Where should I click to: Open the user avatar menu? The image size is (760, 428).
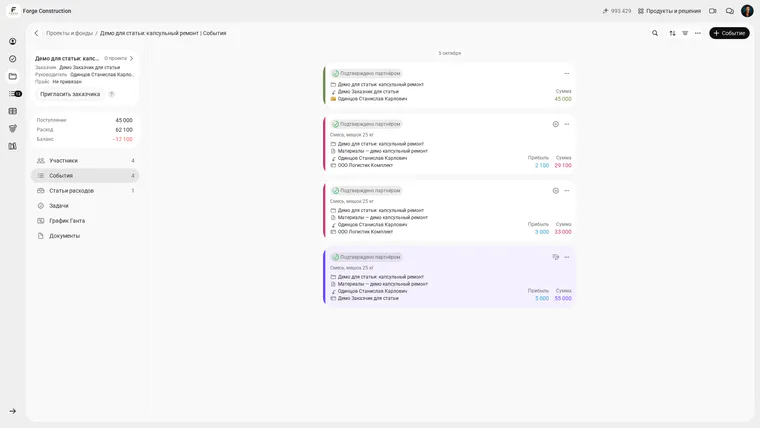747,11
